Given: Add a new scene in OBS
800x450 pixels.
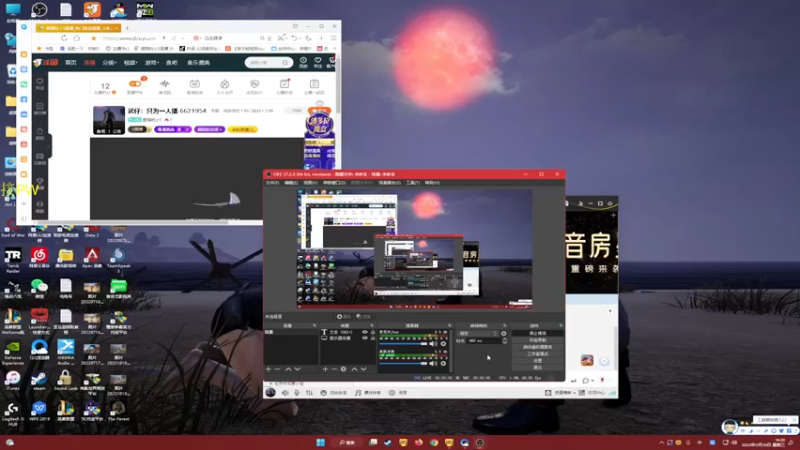Looking at the screenshot, I should pyautogui.click(x=269, y=369).
